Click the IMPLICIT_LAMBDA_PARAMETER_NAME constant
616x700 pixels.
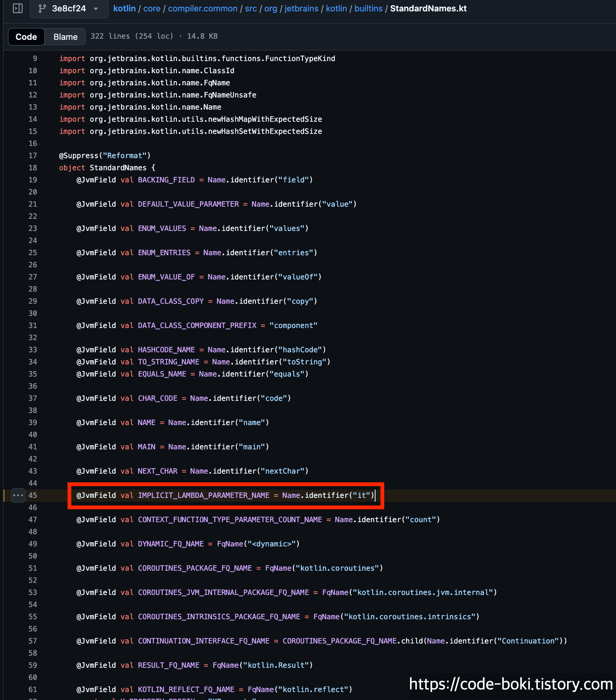point(204,495)
